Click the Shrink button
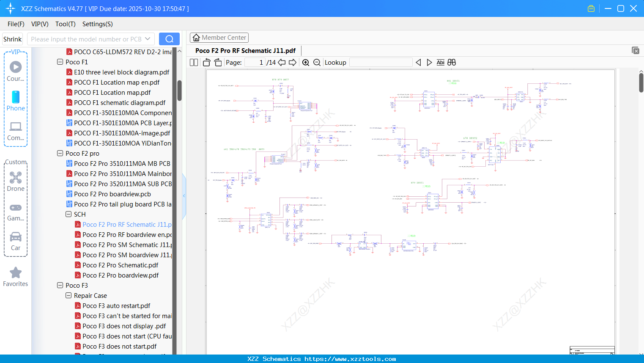 click(x=13, y=39)
